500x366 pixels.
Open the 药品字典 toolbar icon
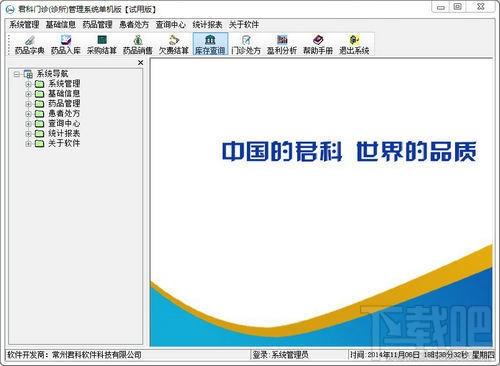point(29,44)
